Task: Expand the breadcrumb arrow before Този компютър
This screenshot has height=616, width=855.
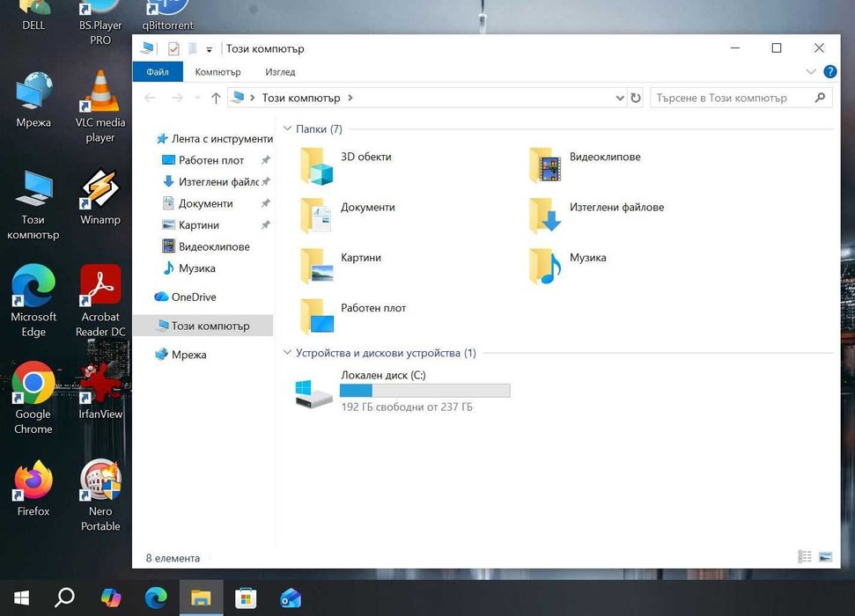Action: coord(253,98)
